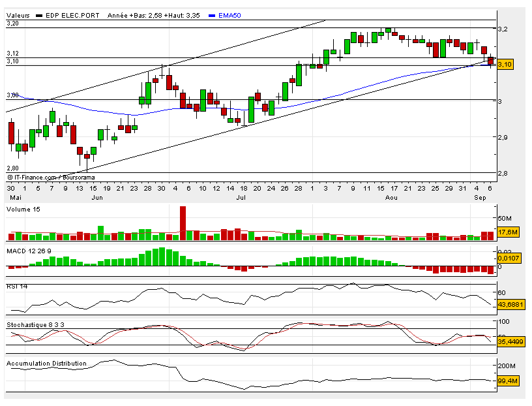Click the 2,80 support level label on left
This screenshot has height=406, width=532.
click(12, 168)
